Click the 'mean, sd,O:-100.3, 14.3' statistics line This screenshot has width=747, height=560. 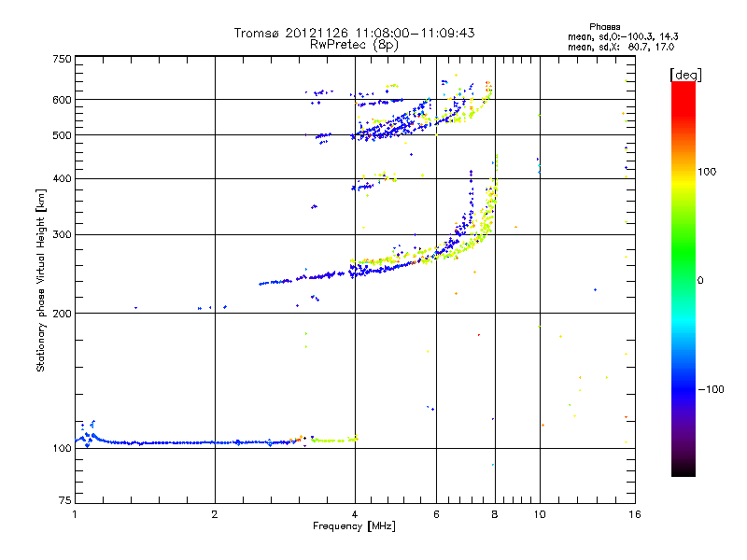[x=623, y=36]
